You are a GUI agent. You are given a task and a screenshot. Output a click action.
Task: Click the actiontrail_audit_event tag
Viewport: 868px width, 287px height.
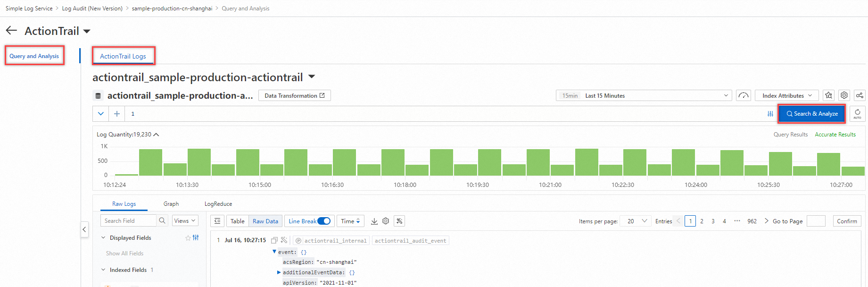(410, 241)
